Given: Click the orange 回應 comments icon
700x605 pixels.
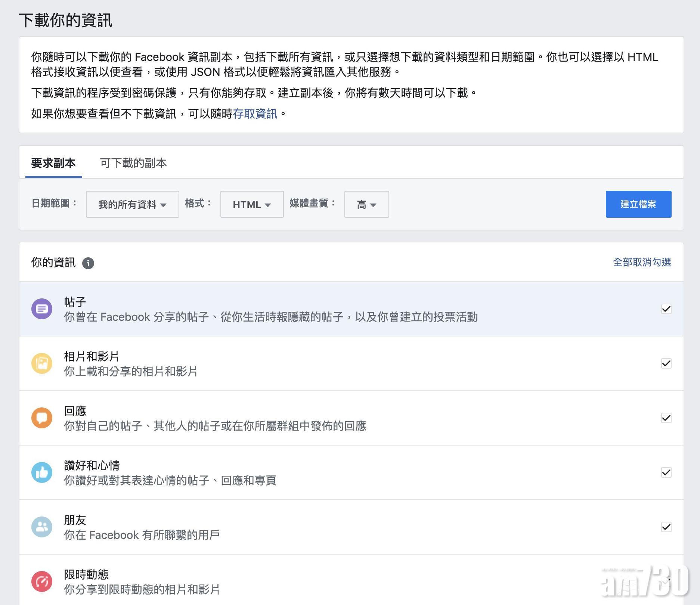Looking at the screenshot, I should [42, 418].
